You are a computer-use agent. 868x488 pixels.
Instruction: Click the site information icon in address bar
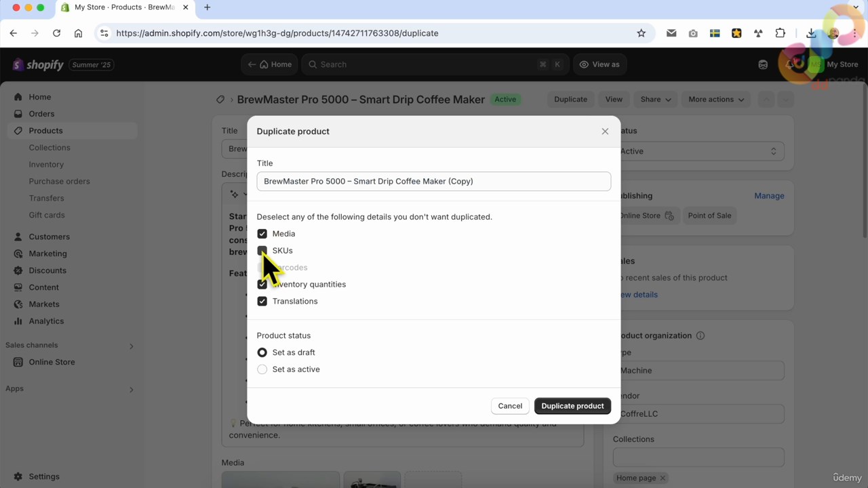(x=103, y=33)
